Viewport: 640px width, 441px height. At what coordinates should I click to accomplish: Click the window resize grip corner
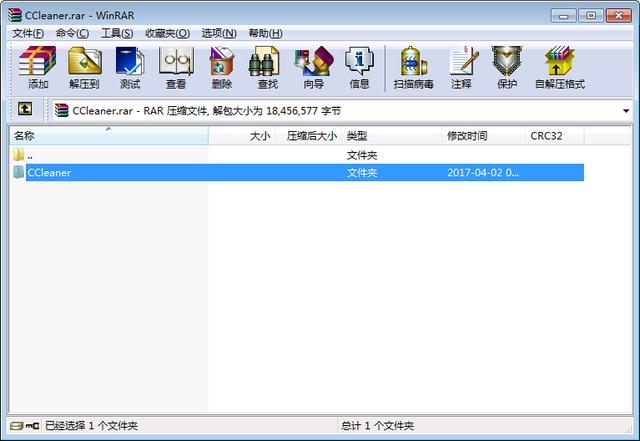pos(628,428)
